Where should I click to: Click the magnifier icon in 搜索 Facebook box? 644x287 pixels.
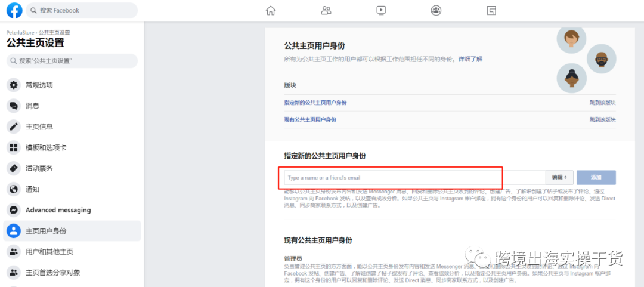tap(33, 10)
